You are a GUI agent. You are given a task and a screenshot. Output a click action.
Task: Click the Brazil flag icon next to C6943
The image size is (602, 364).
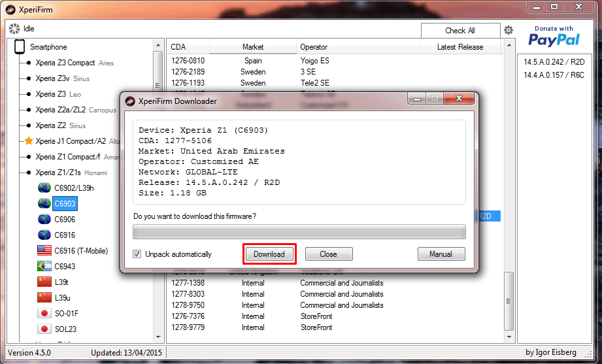coord(44,266)
